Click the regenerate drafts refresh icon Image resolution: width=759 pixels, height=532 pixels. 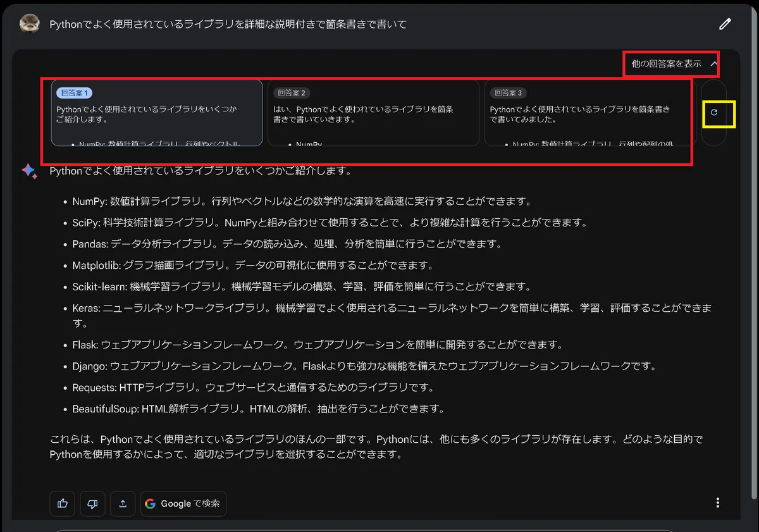(714, 113)
